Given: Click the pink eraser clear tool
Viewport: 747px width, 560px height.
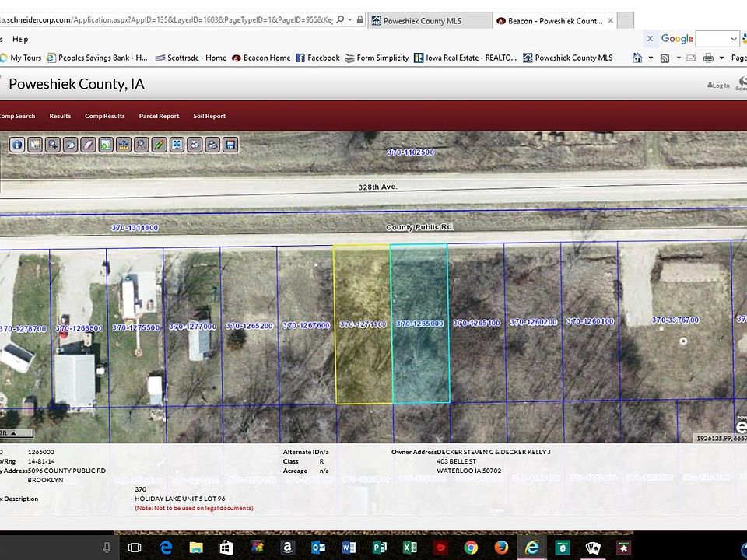Looking at the screenshot, I should coord(88,144).
